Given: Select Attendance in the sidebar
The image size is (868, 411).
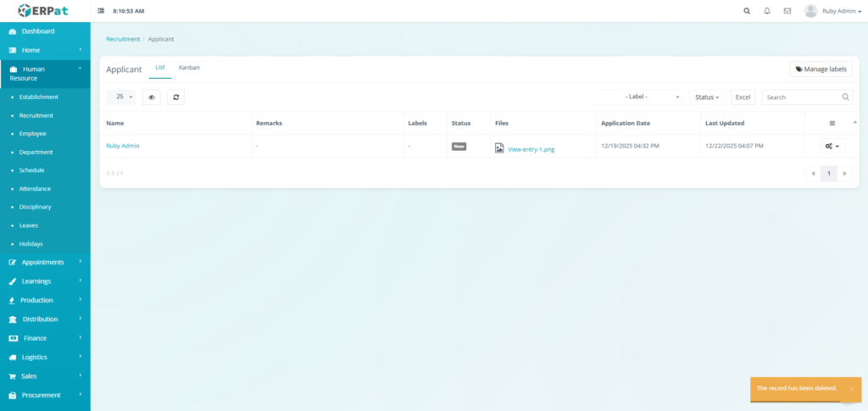Looking at the screenshot, I should click(35, 189).
